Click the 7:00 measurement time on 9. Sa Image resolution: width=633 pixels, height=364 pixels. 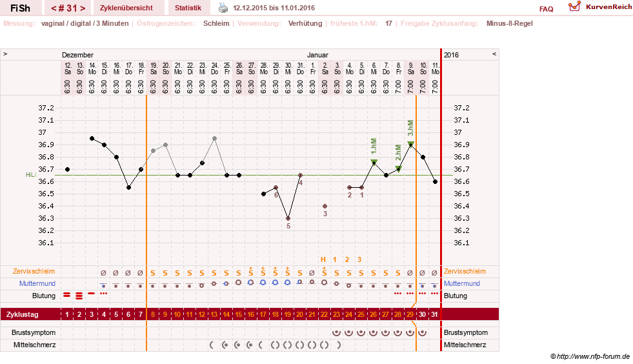tap(410, 86)
